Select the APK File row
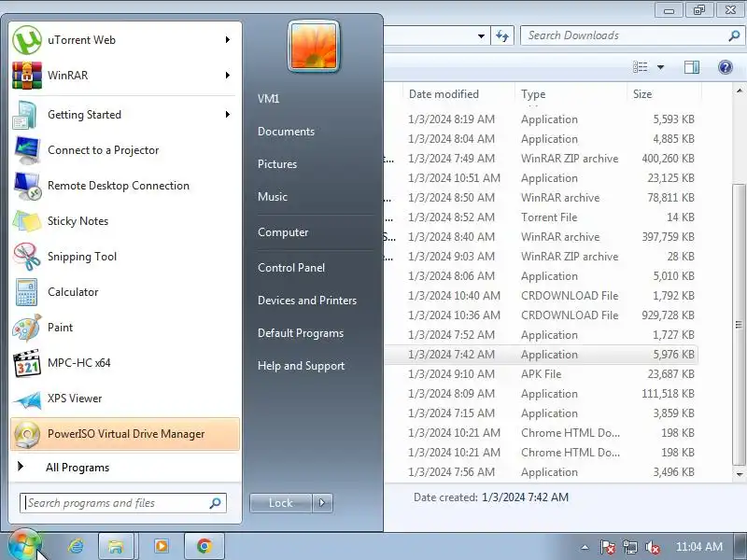747x560 pixels. 542,374
